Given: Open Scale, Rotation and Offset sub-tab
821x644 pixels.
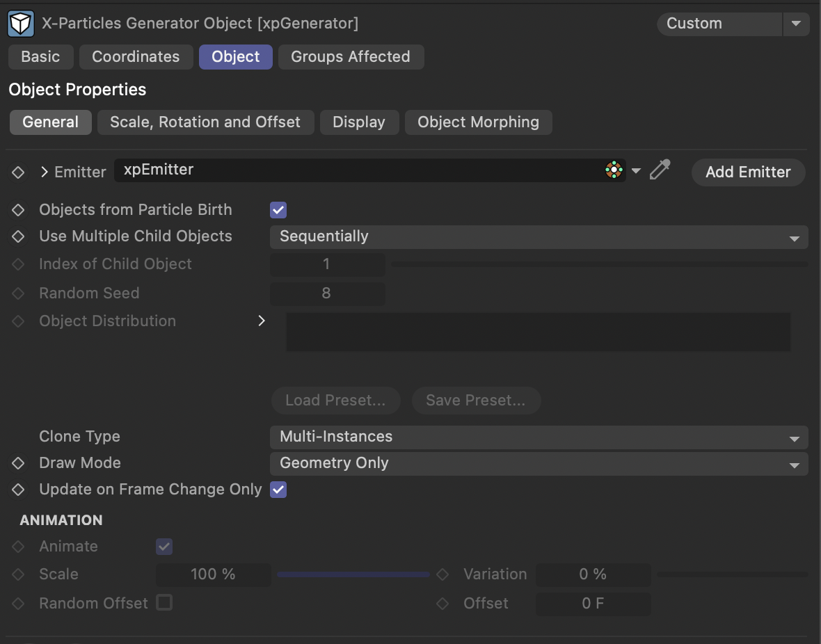Looking at the screenshot, I should (x=205, y=122).
